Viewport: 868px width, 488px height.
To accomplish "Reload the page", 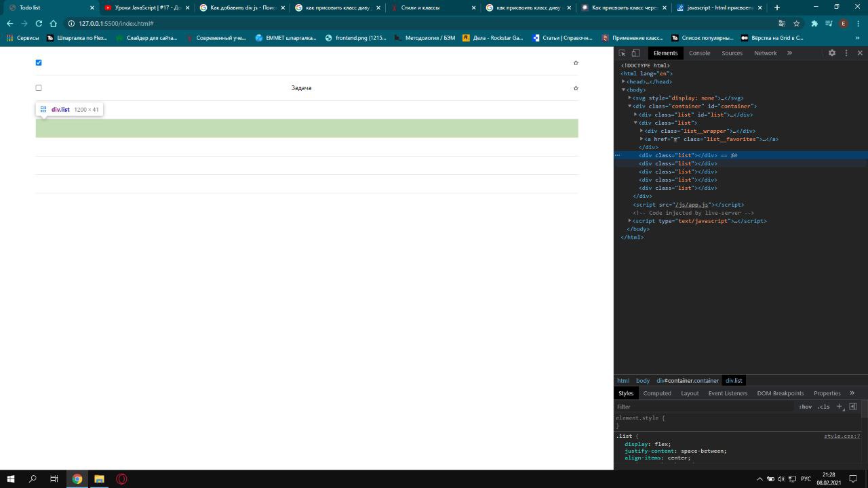I will (x=39, y=23).
